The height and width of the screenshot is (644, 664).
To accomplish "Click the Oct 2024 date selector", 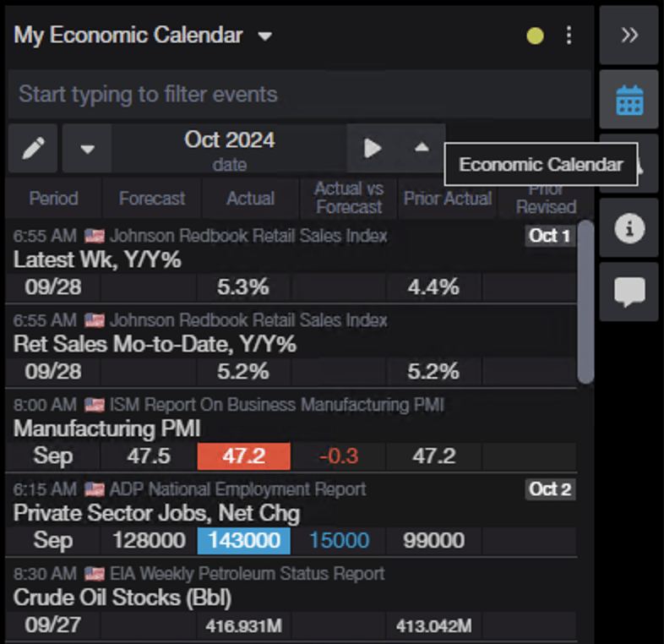I will click(229, 149).
